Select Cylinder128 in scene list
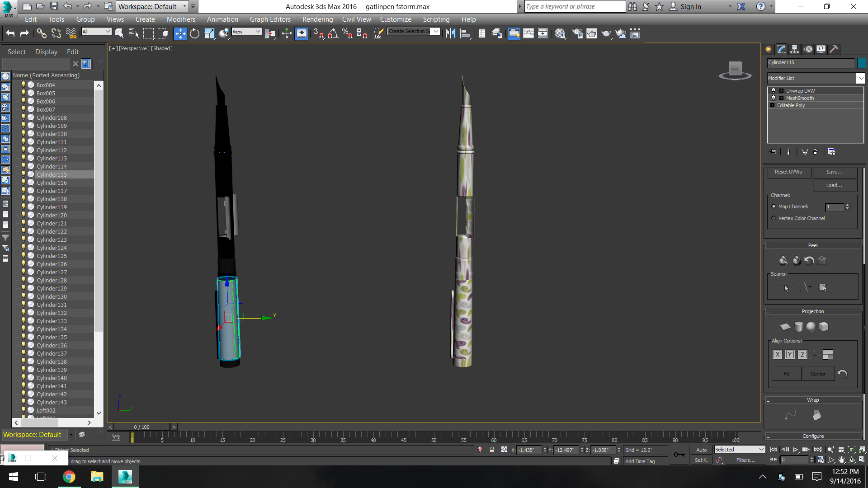 (52, 280)
